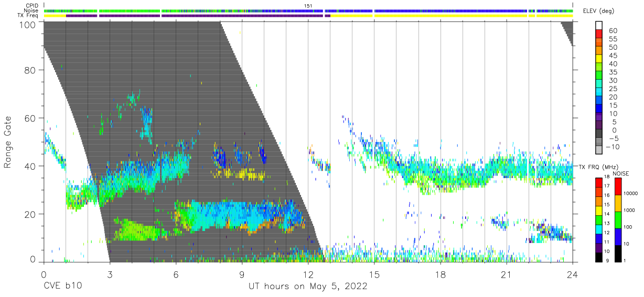Click the "21" tick on UT hours axis
Screen dimensions: 644x297
point(507,274)
